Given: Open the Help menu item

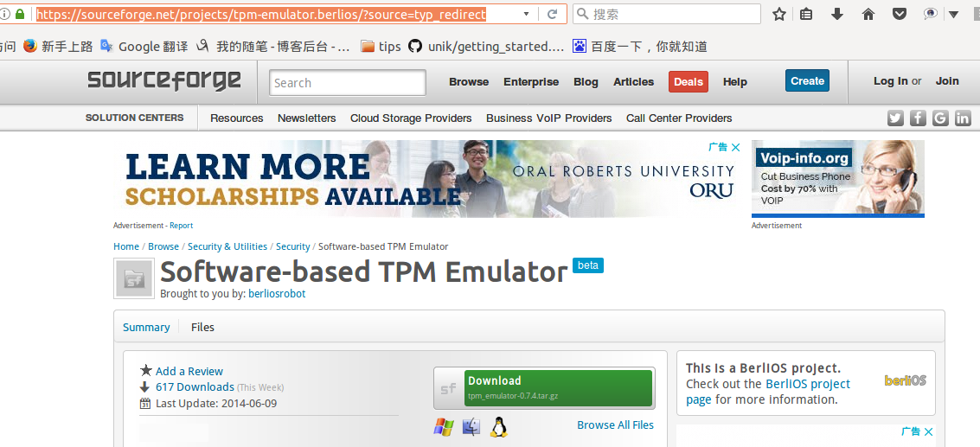Looking at the screenshot, I should click(x=735, y=82).
